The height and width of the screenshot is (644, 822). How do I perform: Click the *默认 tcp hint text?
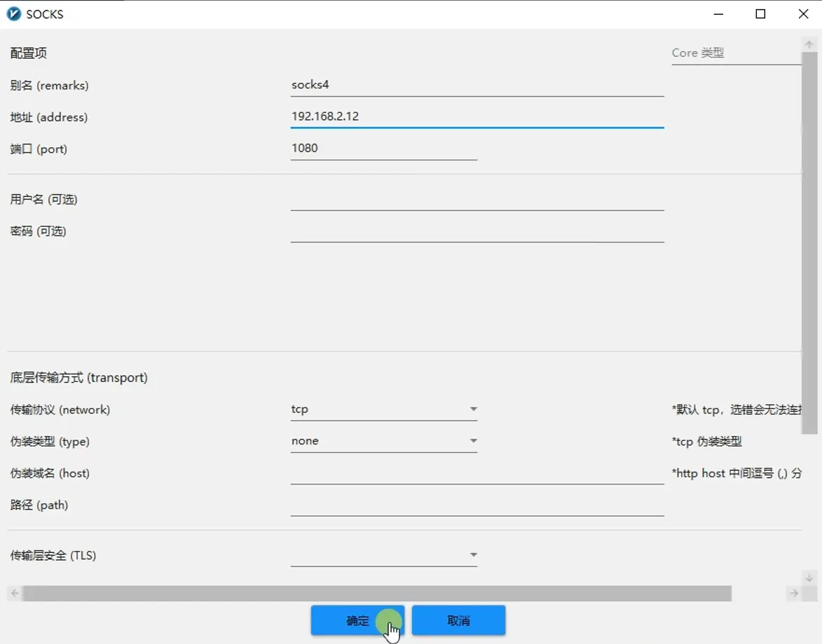[736, 409]
